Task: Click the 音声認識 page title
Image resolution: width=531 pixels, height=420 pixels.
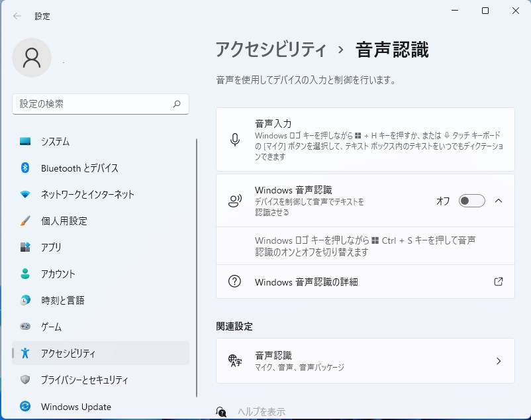Action: tap(392, 50)
